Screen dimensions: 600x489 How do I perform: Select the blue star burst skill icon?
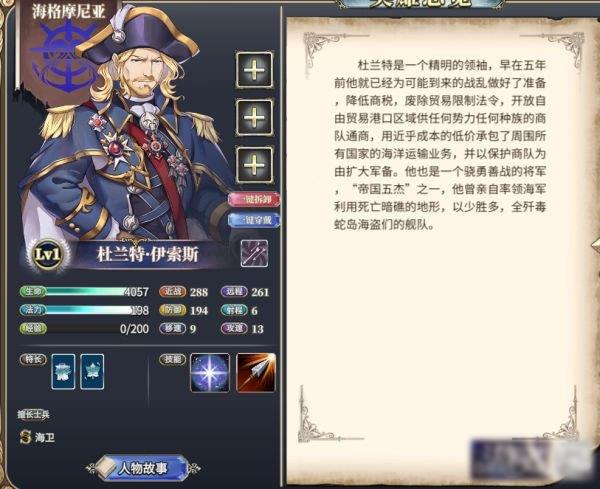(210, 373)
